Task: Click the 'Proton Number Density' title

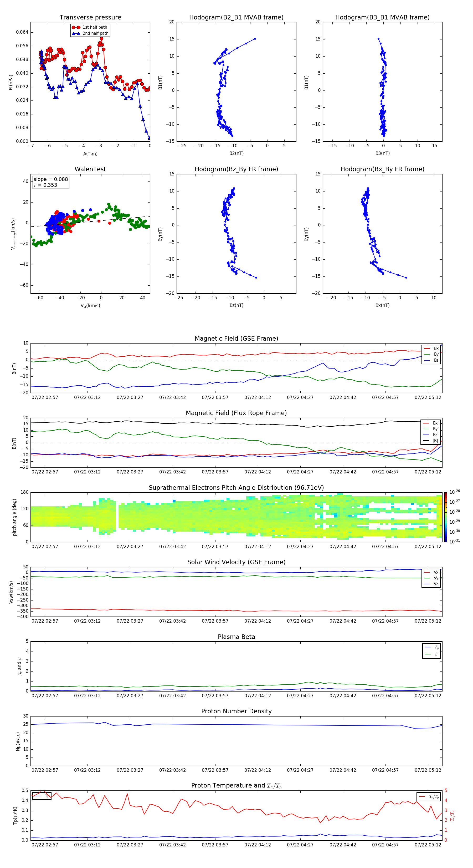Action: click(x=236, y=711)
